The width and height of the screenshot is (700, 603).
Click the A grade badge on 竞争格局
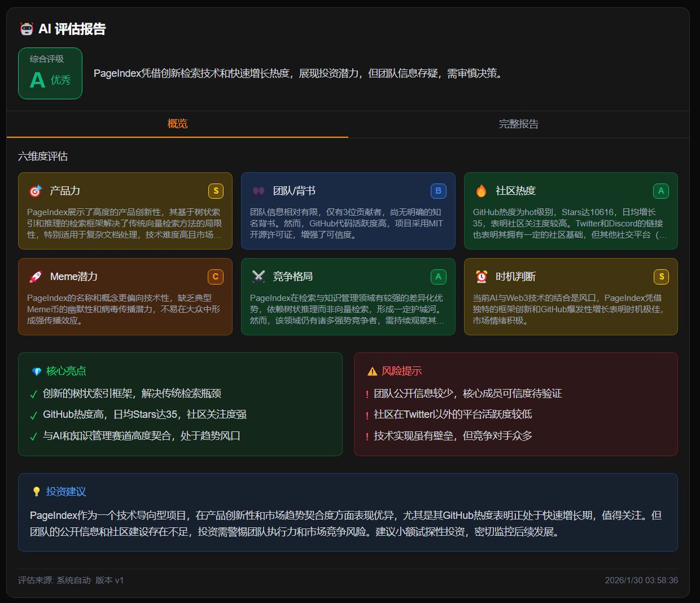(439, 276)
